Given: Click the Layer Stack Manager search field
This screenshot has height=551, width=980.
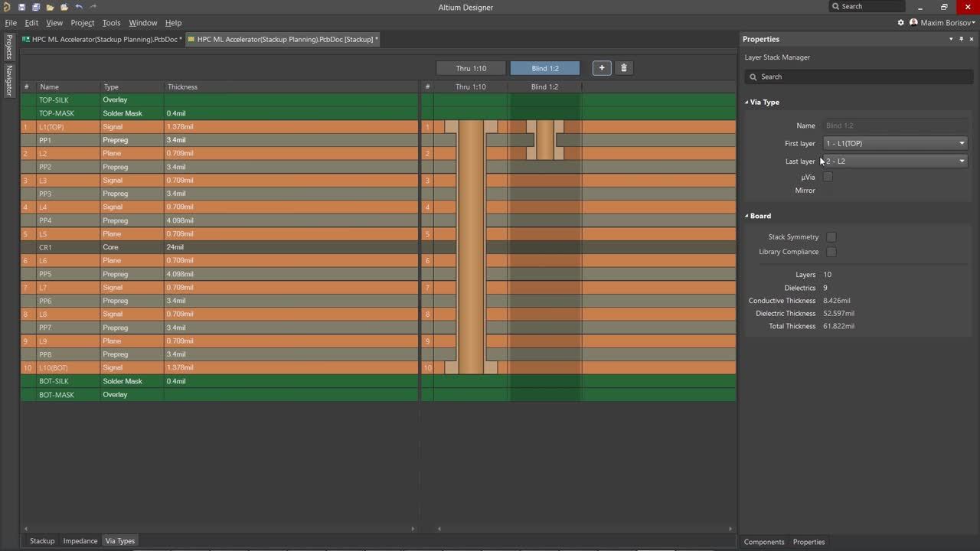Looking at the screenshot, I should (857, 77).
